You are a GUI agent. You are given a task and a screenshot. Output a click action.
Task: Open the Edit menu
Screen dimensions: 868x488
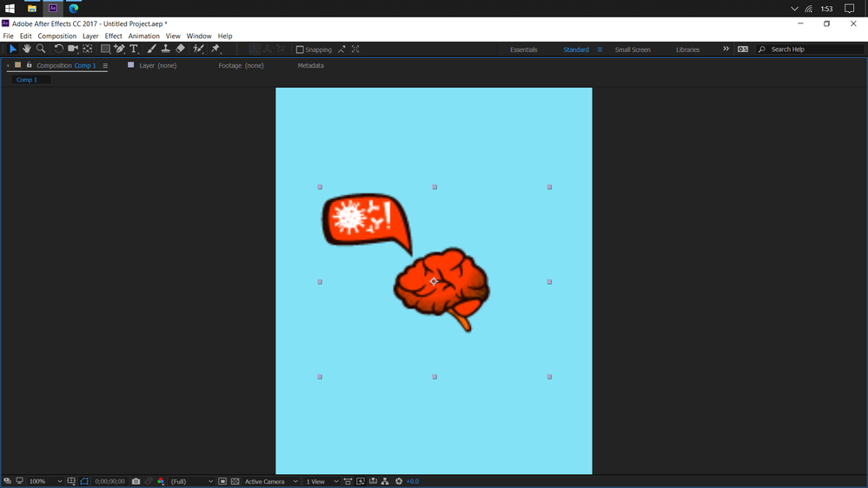click(25, 36)
